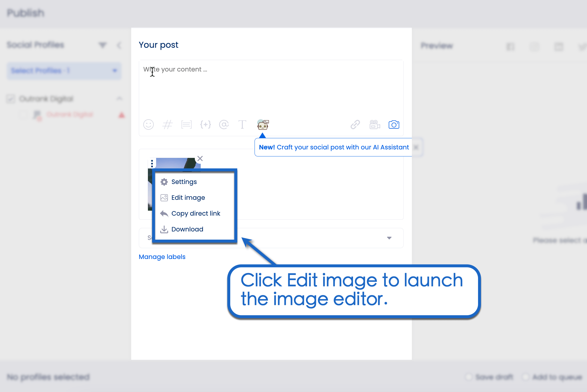
Task: Open the emoji picker
Action: point(149,125)
